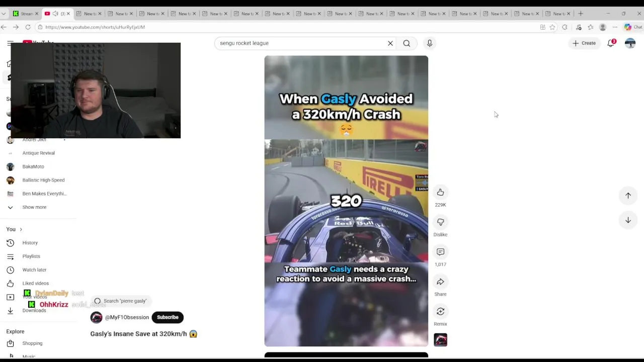Open browser Settings and more menu
This screenshot has width=644, height=362.
(615, 27)
